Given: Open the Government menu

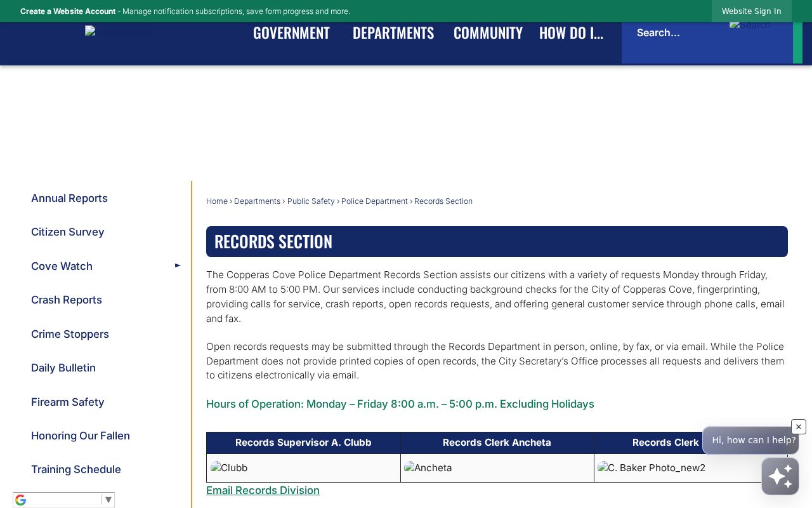Looking at the screenshot, I should point(291,33).
